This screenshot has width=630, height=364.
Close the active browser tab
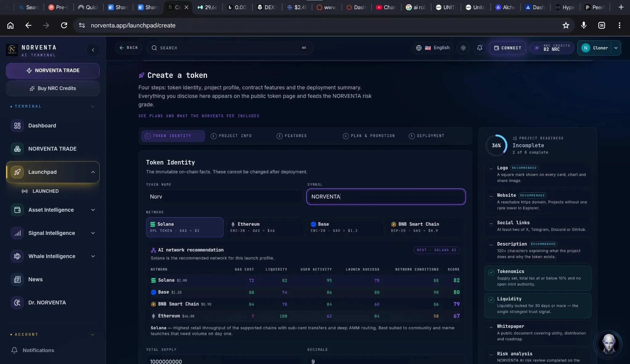point(186,7)
